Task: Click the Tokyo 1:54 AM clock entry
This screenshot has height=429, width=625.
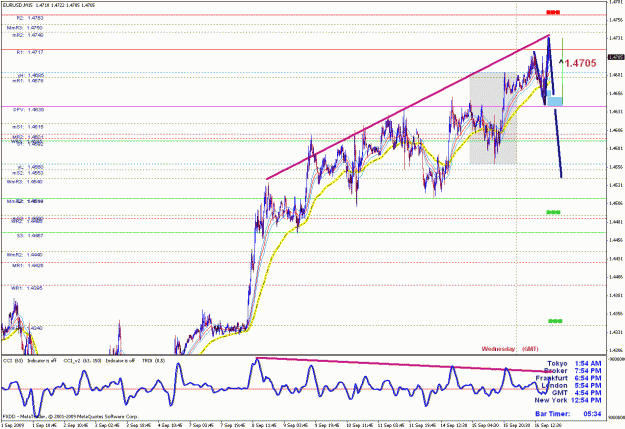Action: coord(574,364)
